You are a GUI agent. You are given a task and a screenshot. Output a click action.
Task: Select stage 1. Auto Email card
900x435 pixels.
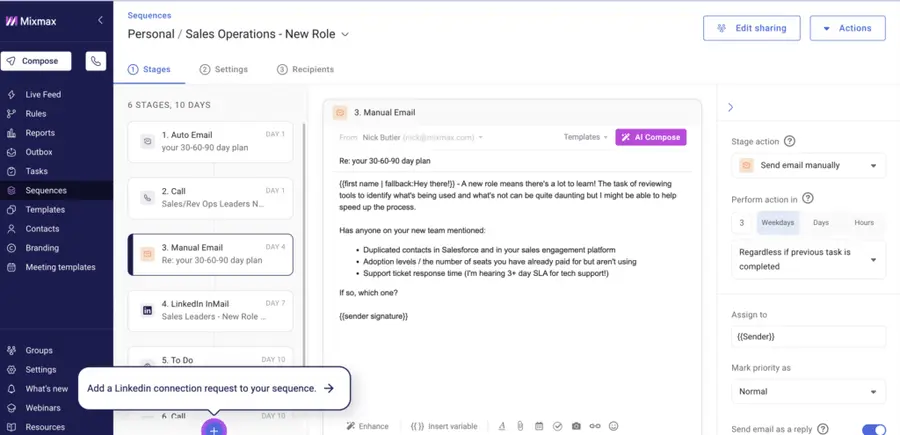click(x=210, y=142)
